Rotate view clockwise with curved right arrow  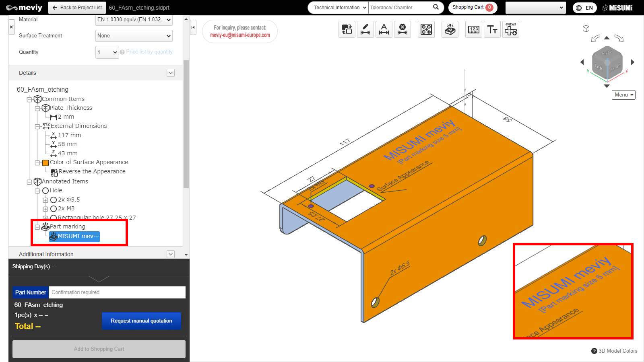coord(619,38)
